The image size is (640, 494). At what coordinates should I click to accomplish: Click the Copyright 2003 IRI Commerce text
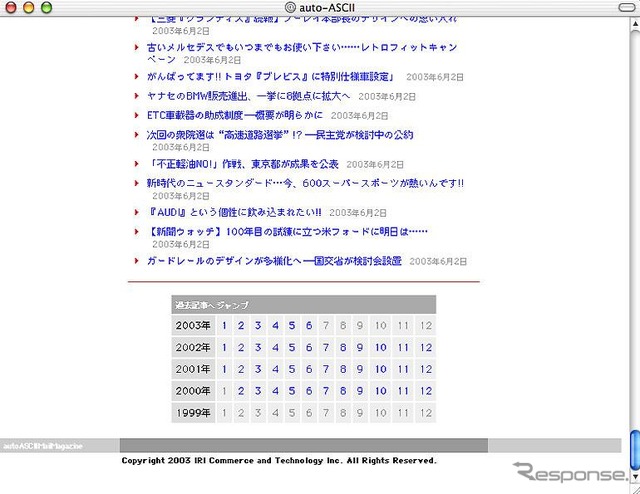(279, 461)
